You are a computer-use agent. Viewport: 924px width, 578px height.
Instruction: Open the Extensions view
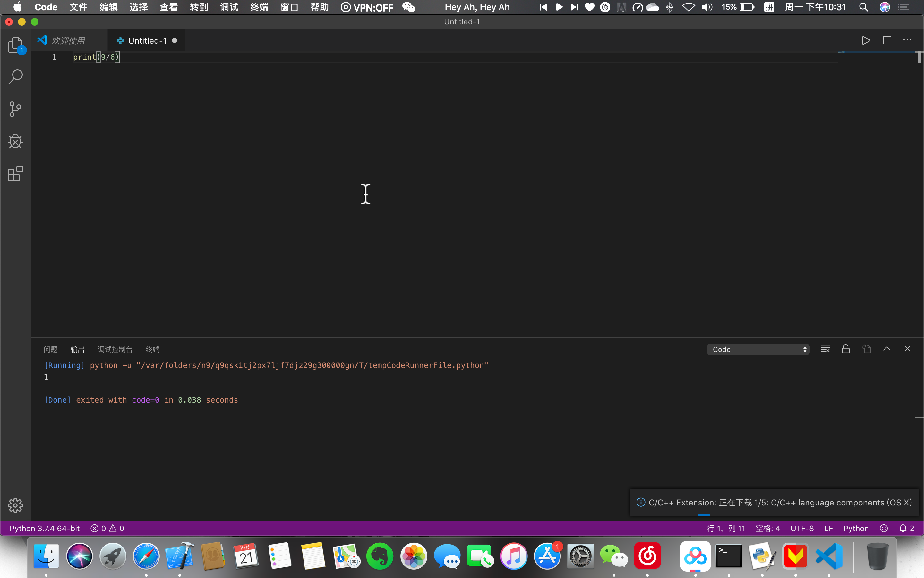click(15, 173)
